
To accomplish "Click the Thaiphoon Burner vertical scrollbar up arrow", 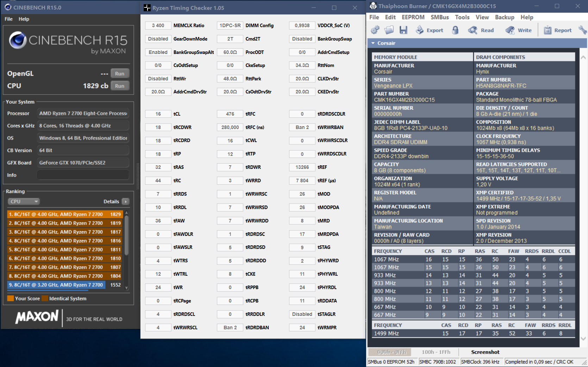I will (583, 57).
